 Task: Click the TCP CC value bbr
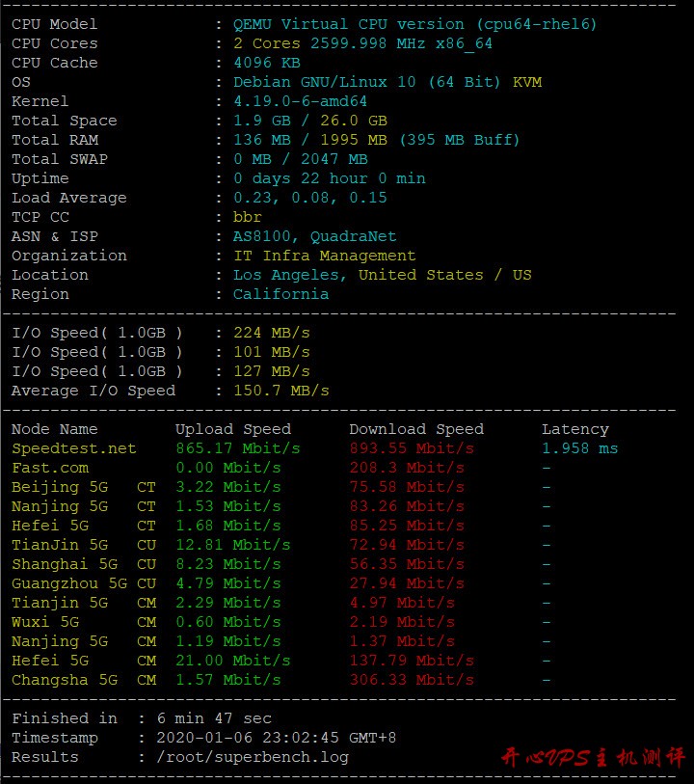(x=248, y=217)
